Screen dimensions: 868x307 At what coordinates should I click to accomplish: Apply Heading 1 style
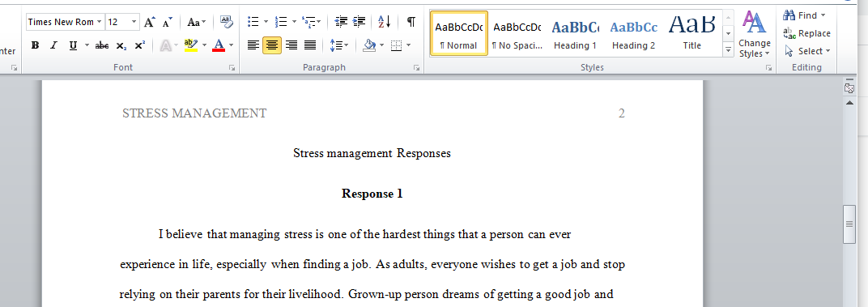[575, 34]
